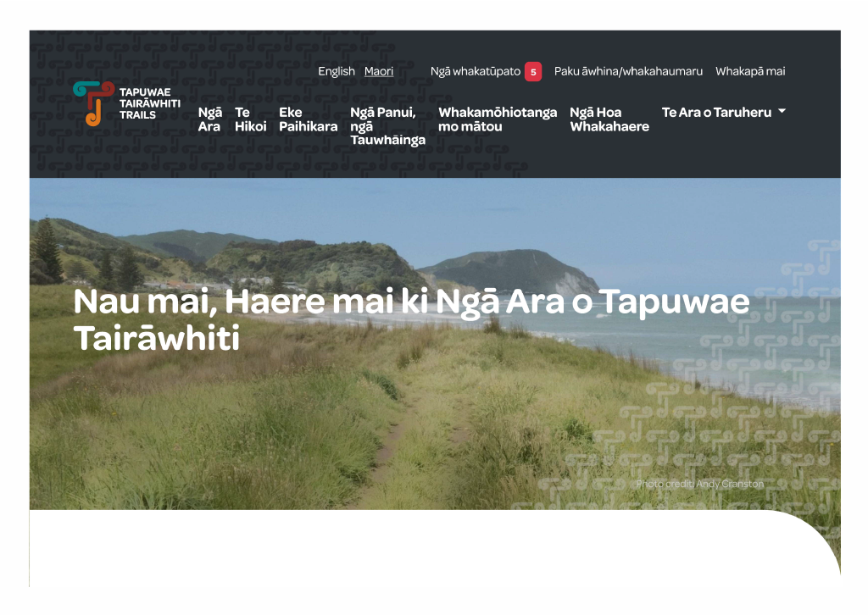Go to Whakapā mai contact page

(749, 72)
